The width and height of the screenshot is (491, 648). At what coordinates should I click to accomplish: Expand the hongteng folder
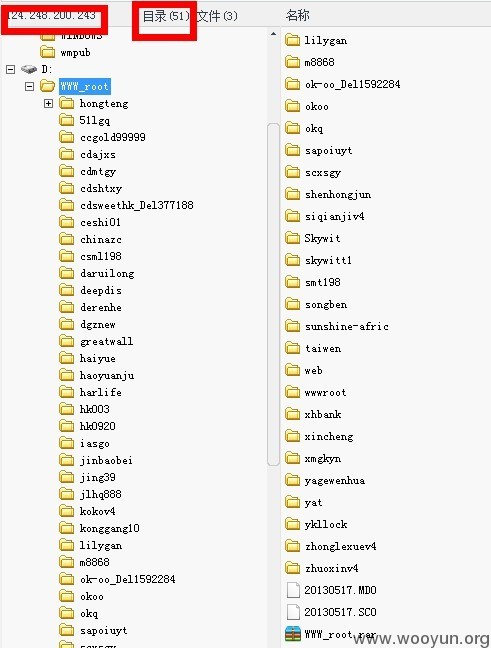coord(48,103)
